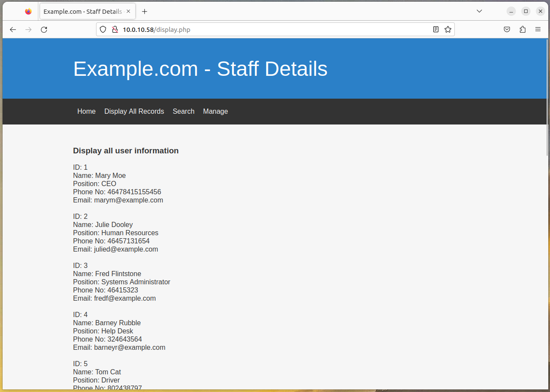
Task: Reload the current page
Action: click(44, 30)
